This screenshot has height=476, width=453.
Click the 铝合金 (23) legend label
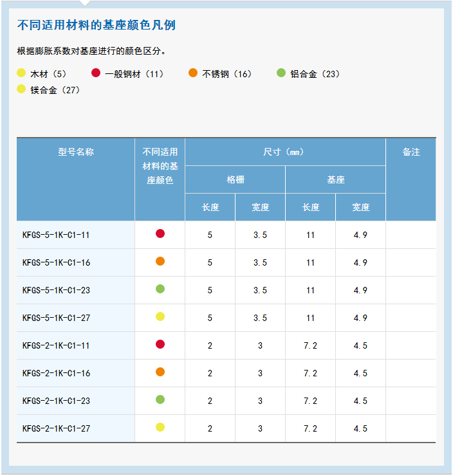315,74
